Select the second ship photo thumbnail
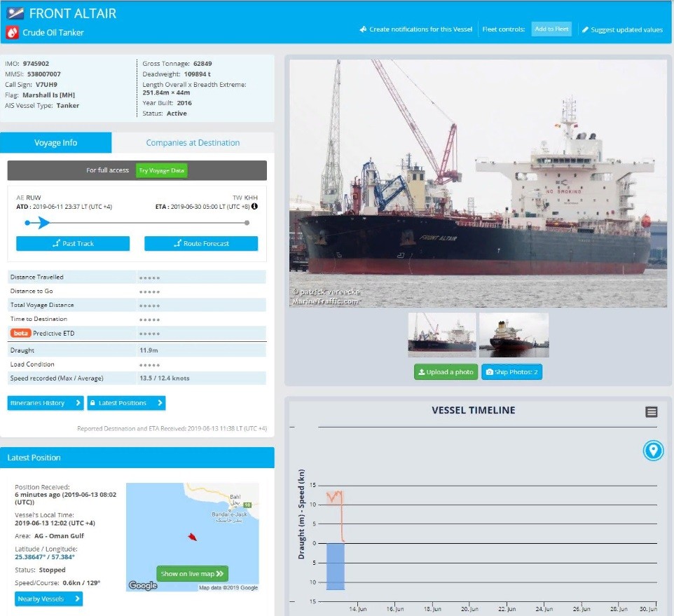674x616 pixels. point(514,335)
